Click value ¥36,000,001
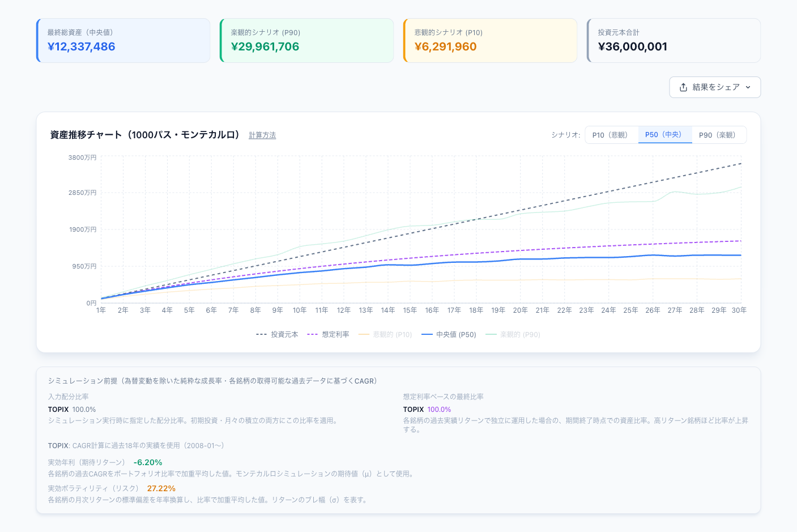797x532 pixels. (633, 47)
